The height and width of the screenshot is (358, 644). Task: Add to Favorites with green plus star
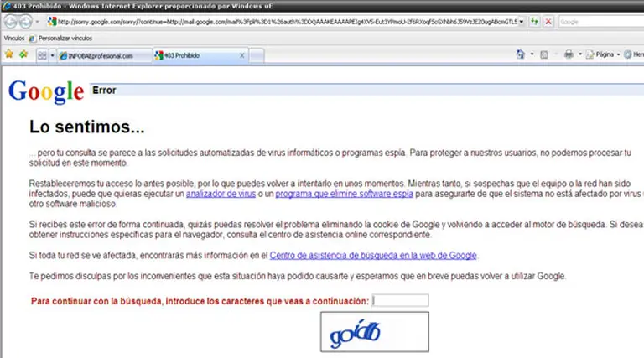[23, 54]
